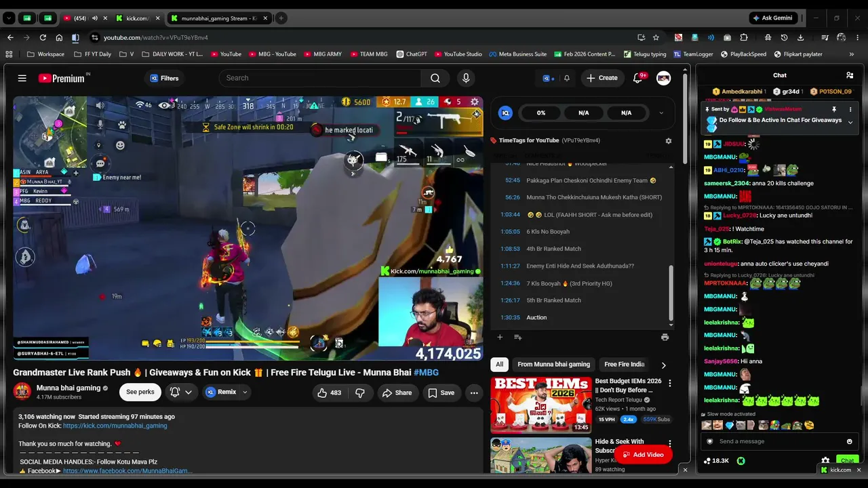
Task: Show hidden bookmarks with double chevron
Action: [852, 54]
